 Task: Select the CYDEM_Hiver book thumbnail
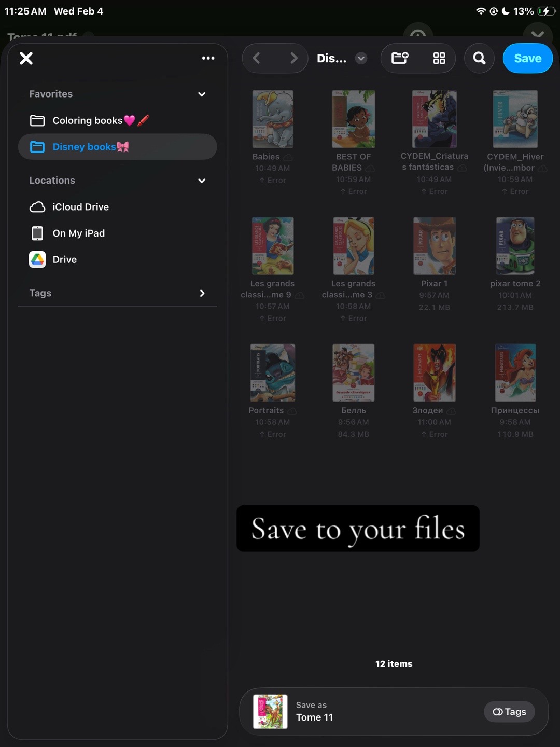pyautogui.click(x=515, y=119)
